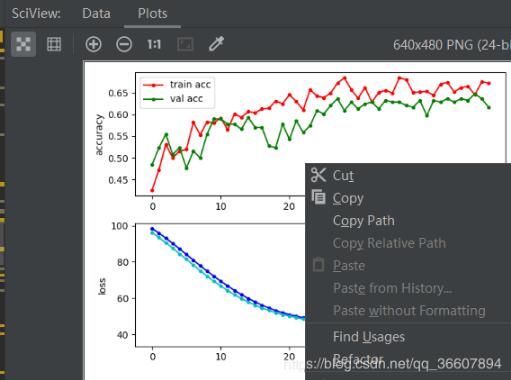
Task: Choose Paste from the context menu
Action: (x=349, y=266)
